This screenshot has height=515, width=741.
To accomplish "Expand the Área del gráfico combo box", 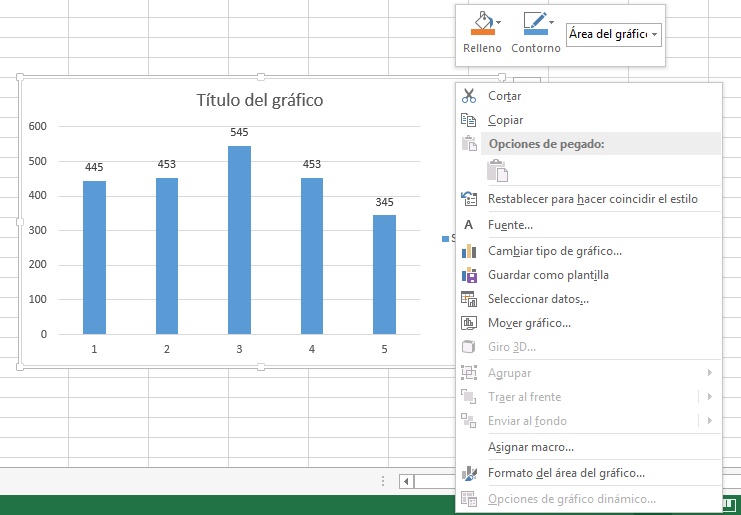I will [x=654, y=35].
